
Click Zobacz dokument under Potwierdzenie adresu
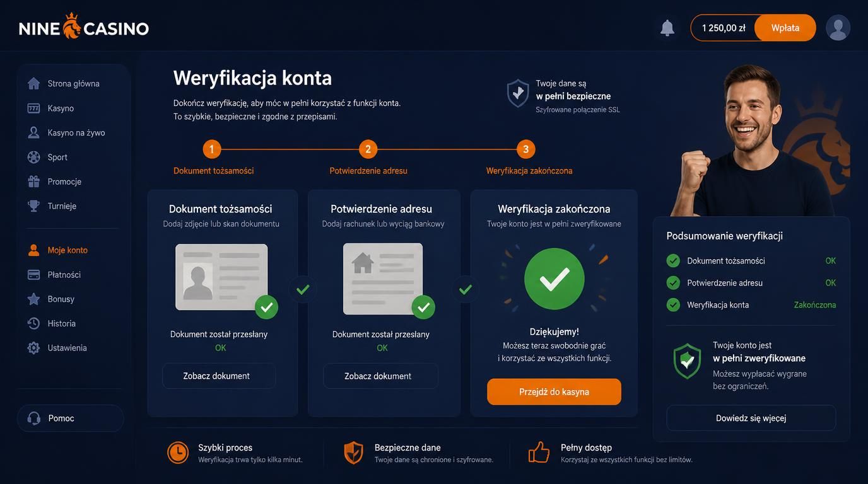coord(380,376)
